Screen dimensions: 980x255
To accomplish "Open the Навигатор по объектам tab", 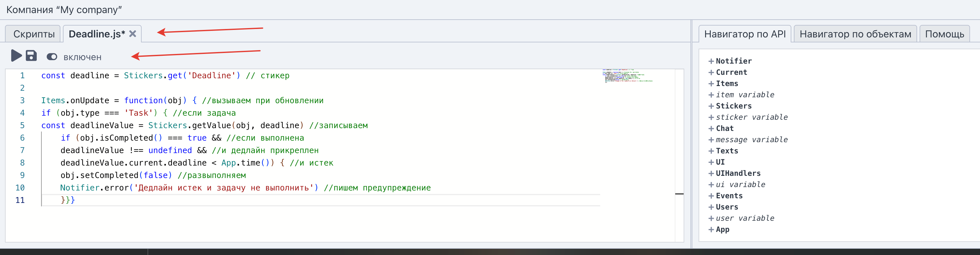I will tap(855, 34).
